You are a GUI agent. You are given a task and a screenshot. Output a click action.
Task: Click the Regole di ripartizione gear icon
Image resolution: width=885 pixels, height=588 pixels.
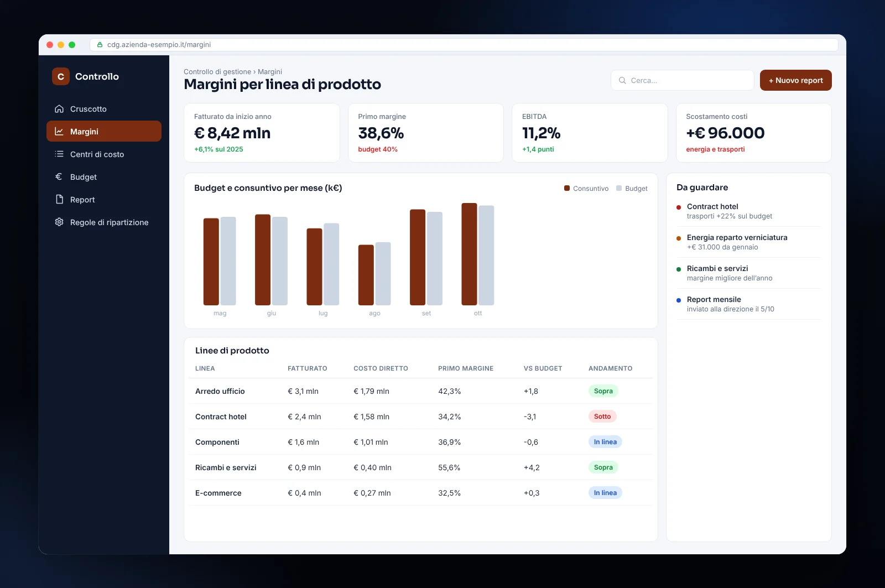click(59, 222)
